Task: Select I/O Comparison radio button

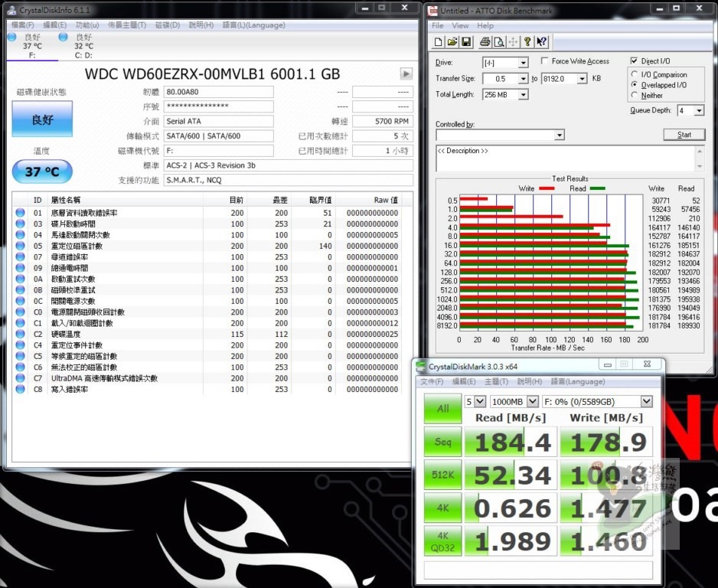Action: [635, 73]
